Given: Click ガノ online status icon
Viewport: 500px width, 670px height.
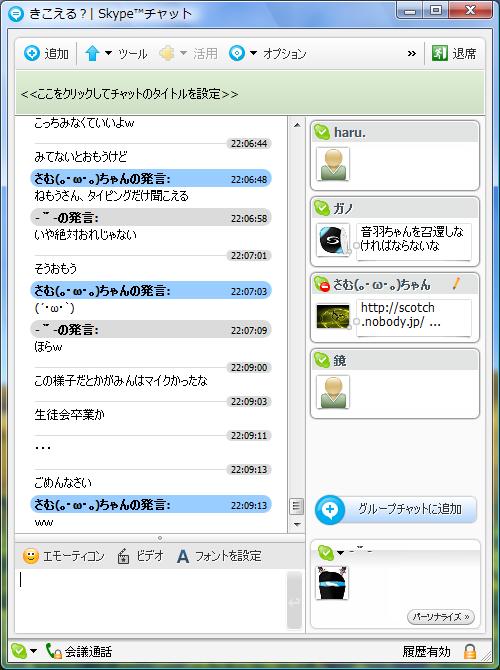Looking at the screenshot, I should (x=321, y=208).
